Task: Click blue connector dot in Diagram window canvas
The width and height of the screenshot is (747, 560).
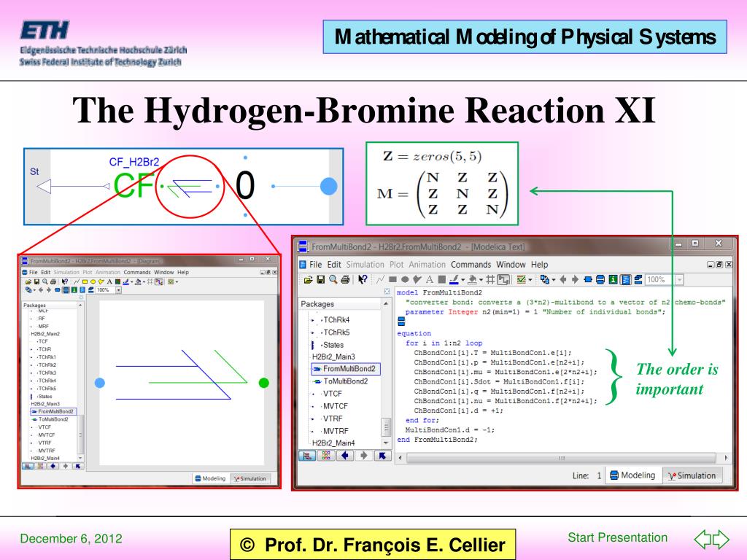Action: (99, 383)
